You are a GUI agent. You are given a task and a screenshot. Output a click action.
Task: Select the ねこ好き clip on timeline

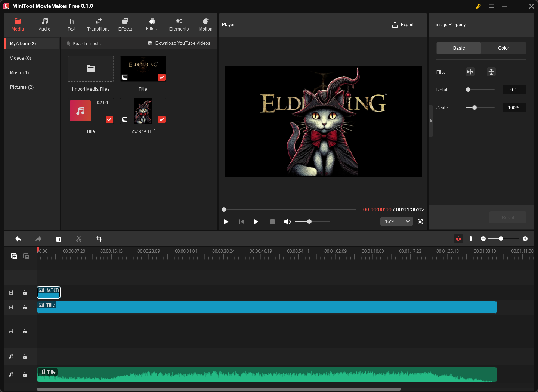click(x=49, y=292)
